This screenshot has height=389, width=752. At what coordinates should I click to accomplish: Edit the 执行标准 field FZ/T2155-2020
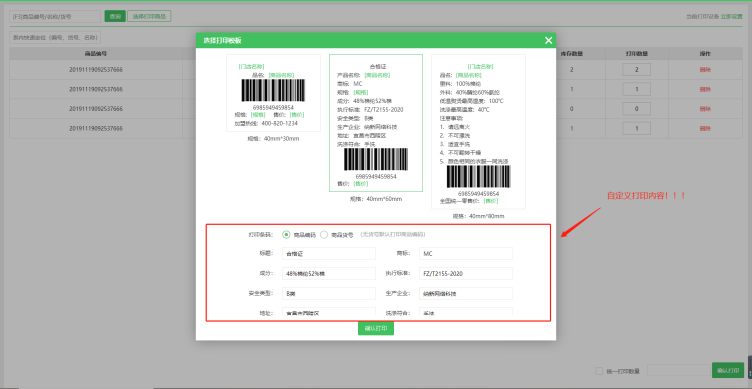(466, 273)
